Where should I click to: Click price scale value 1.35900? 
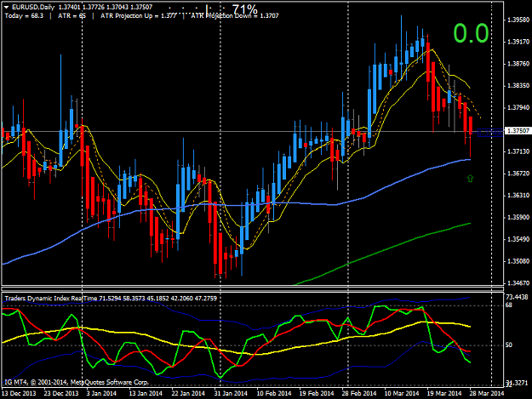(518, 217)
